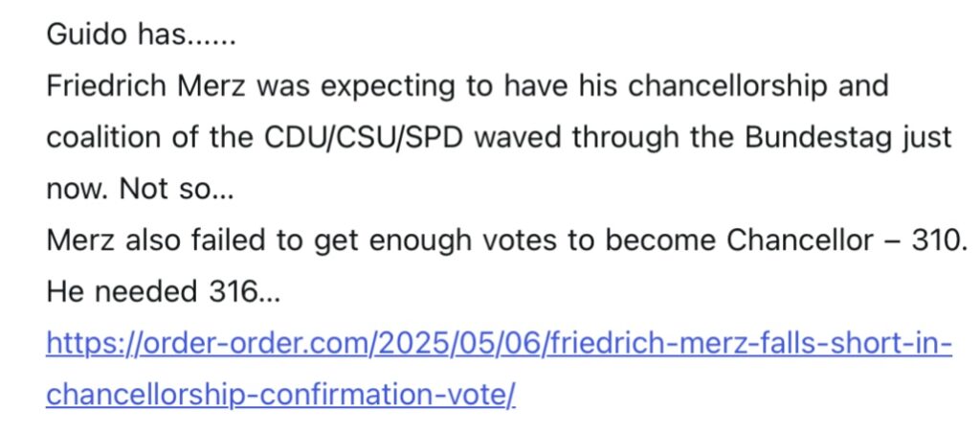Click the "Guido has......" opening line

[141, 35]
